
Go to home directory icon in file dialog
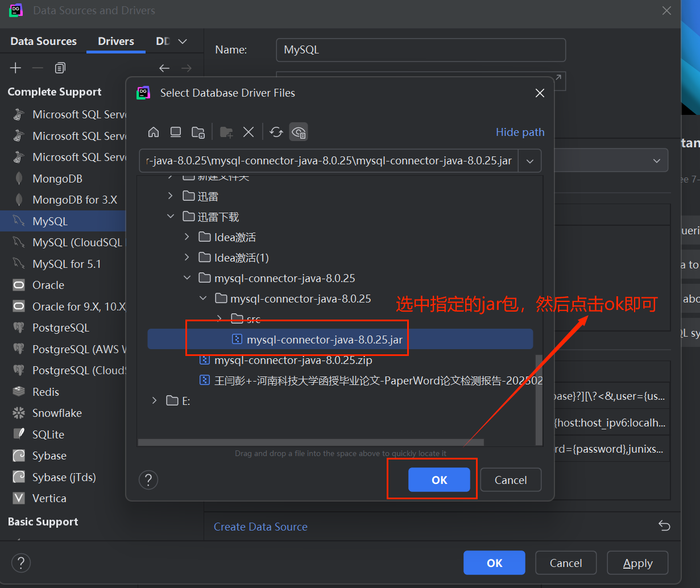[x=154, y=132]
